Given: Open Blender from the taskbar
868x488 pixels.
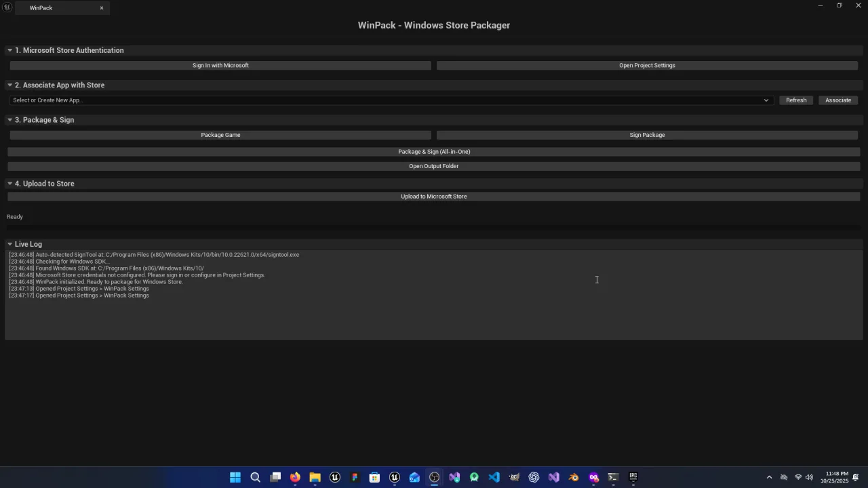Looking at the screenshot, I should click(574, 477).
